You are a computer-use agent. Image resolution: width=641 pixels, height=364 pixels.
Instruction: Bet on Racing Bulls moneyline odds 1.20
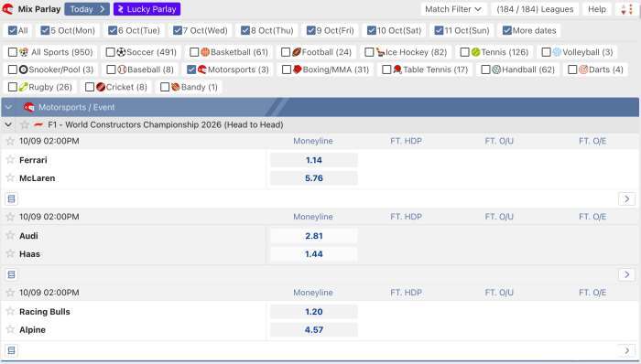[314, 312]
